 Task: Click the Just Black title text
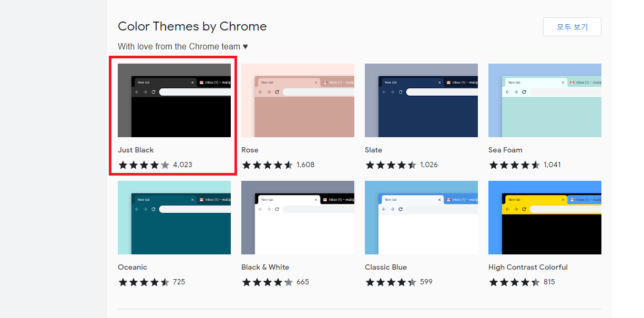coord(136,150)
